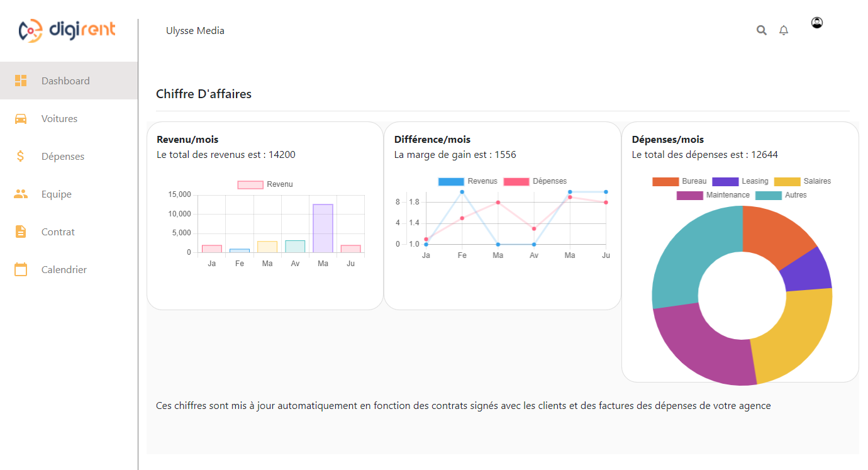Click the search magnifier icon

pos(762,30)
